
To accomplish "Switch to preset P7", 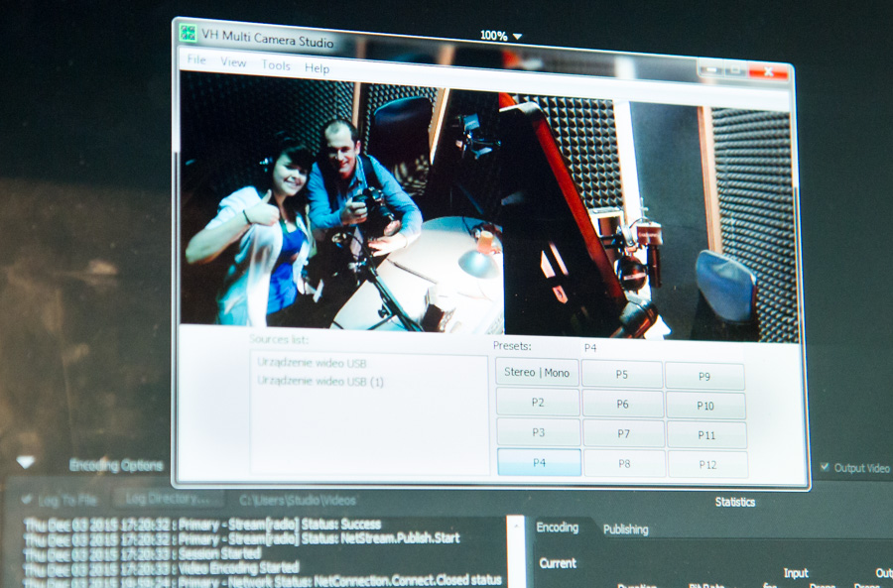I will (624, 433).
